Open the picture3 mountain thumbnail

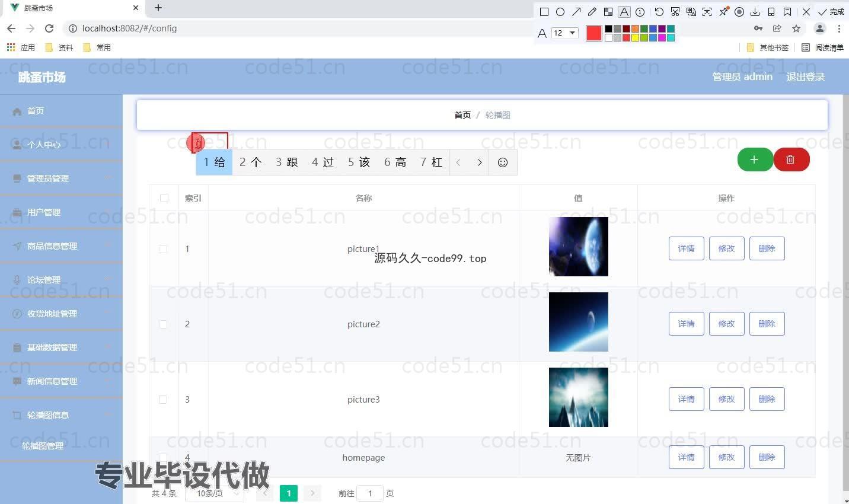[x=579, y=397]
